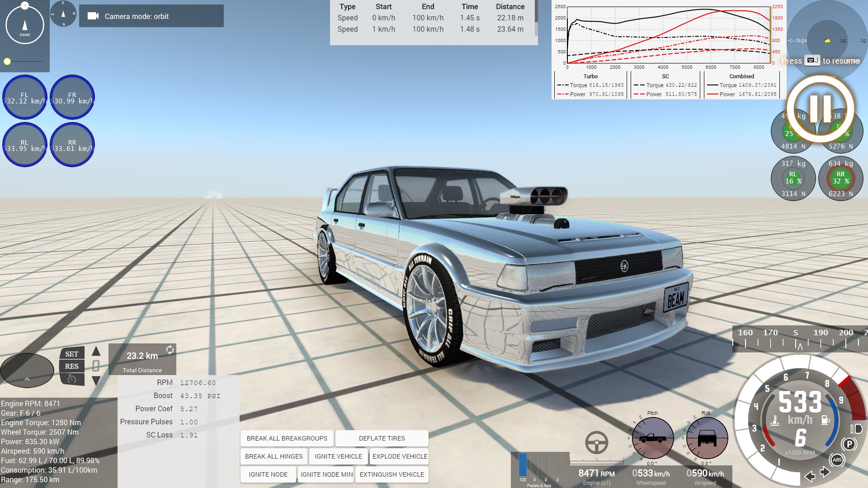Click '0590 km/h' Airspeed readout
The height and width of the screenshot is (488, 868).
[705, 473]
